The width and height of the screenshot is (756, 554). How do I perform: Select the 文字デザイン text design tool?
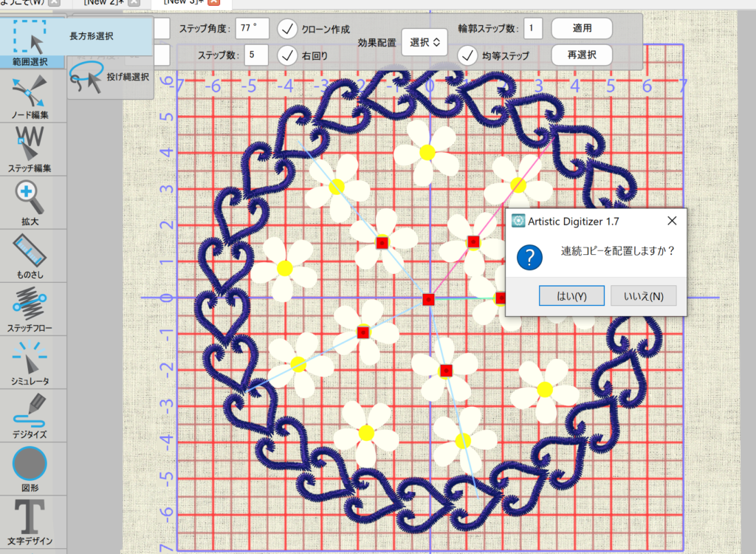(30, 521)
